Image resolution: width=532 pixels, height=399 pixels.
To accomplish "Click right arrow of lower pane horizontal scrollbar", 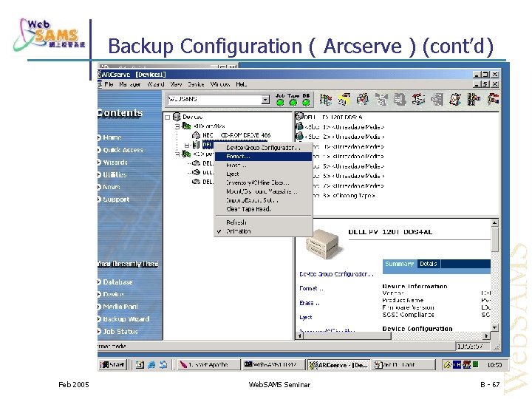I will click(x=487, y=336).
